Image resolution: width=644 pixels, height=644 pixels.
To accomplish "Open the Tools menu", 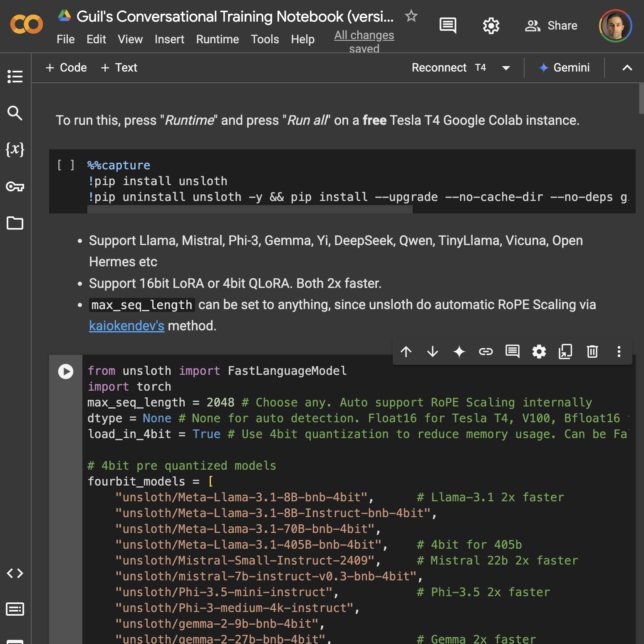I will coord(265,39).
